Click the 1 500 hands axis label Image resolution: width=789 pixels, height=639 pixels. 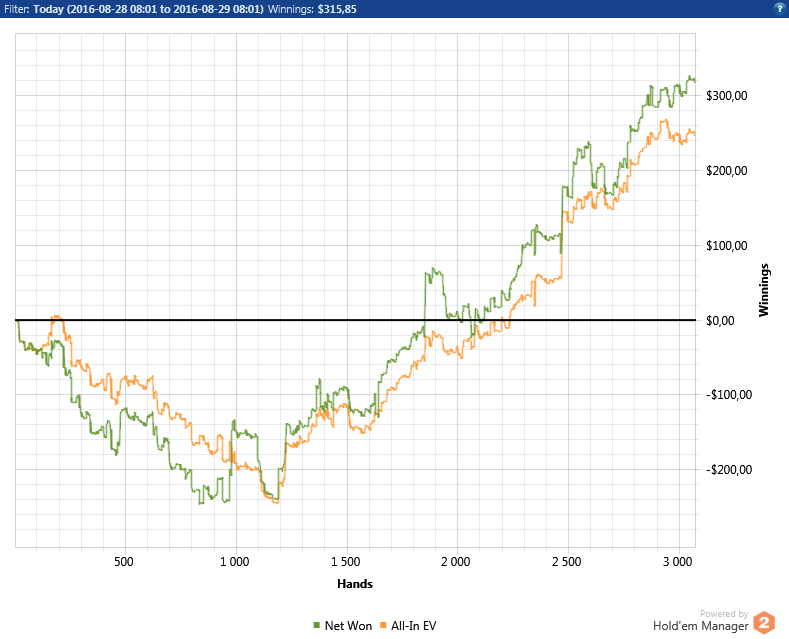[x=345, y=562]
